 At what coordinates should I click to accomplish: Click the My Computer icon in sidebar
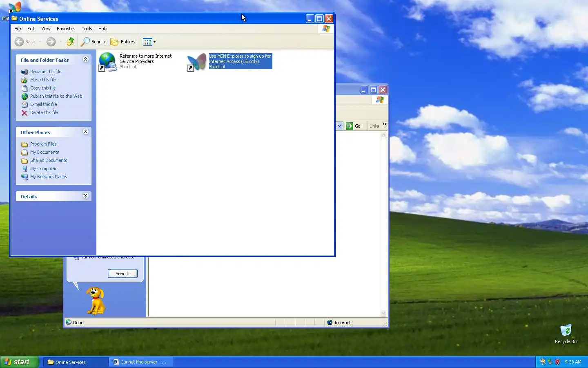pyautogui.click(x=24, y=168)
